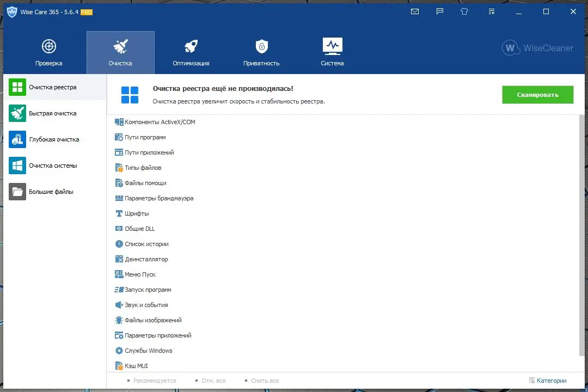The width and height of the screenshot is (588, 392).
Task: Click the Пути программ icon
Action: (119, 137)
